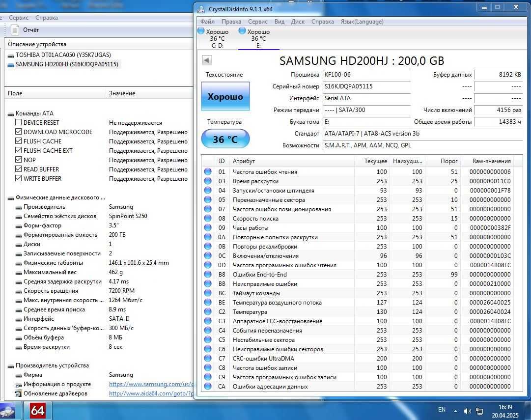Viewport: 531px width, 420px height.
Task: Click the status orb for attribute B8 End-to-End
Action: pos(208,275)
